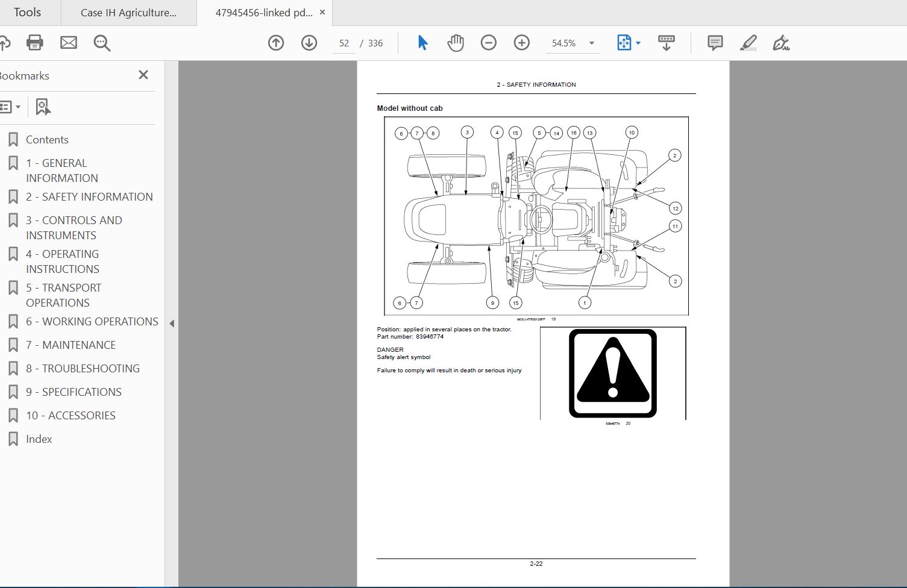Go to next page arrow
Viewport: 907px width, 588px height.
(x=309, y=43)
